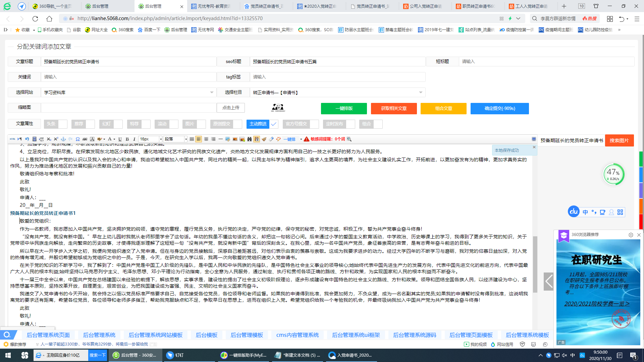Enable the 头条 article attribute
This screenshot has height=362, width=644.
tap(63, 124)
